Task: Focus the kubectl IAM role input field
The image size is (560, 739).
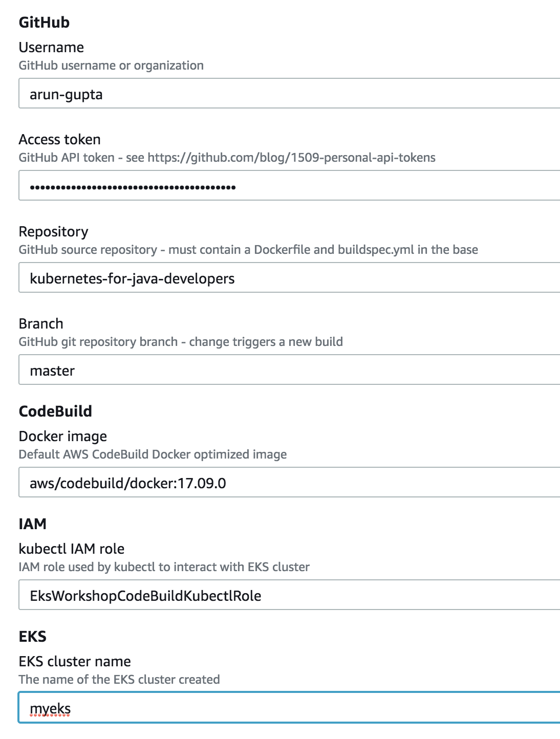Action: (x=289, y=595)
